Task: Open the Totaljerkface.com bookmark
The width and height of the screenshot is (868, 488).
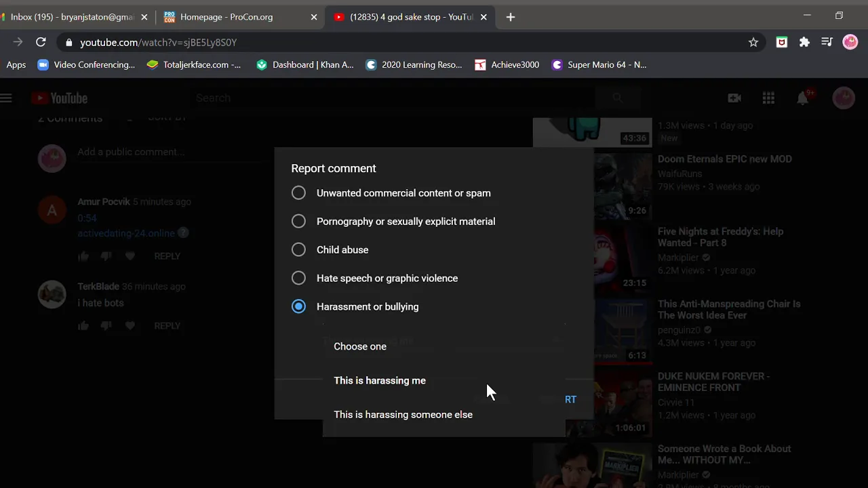Action: pyautogui.click(x=194, y=64)
